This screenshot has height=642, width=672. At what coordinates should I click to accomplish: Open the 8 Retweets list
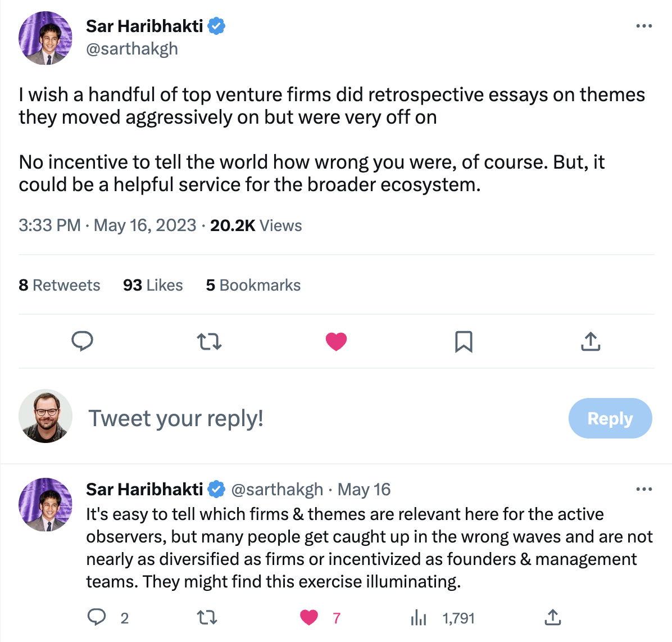60,285
